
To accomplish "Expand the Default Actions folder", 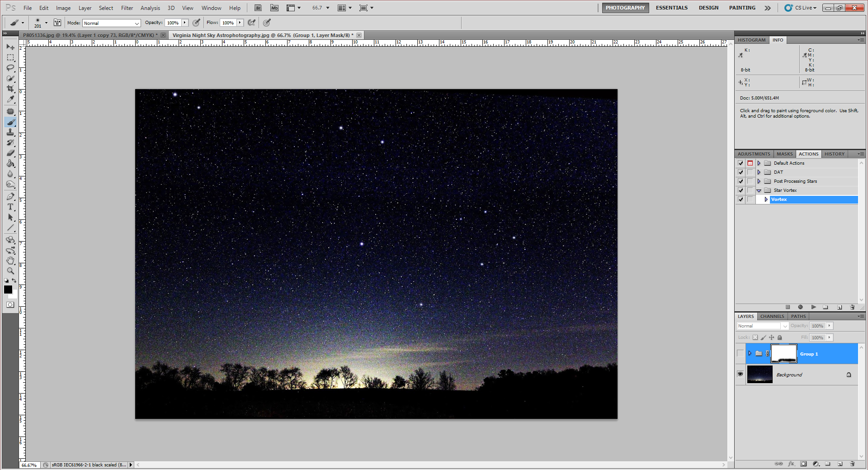I will [759, 163].
